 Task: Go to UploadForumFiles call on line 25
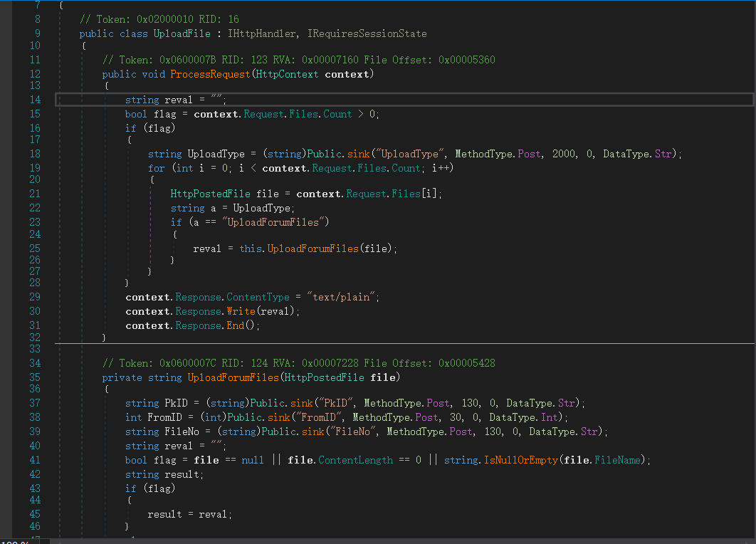(313, 249)
